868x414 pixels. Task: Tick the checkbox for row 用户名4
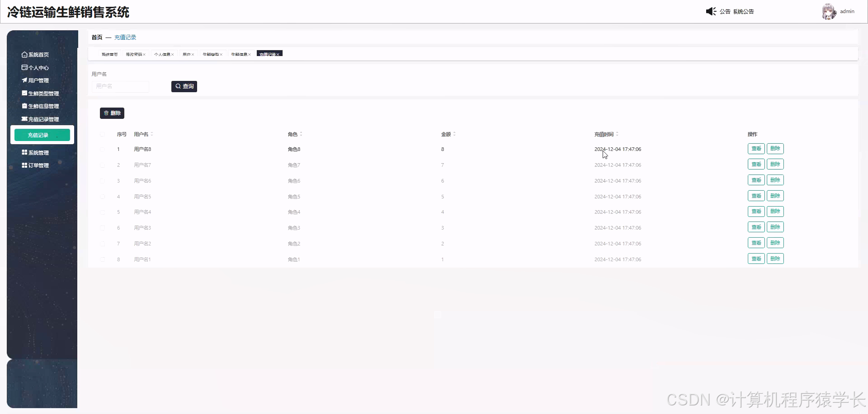click(103, 212)
